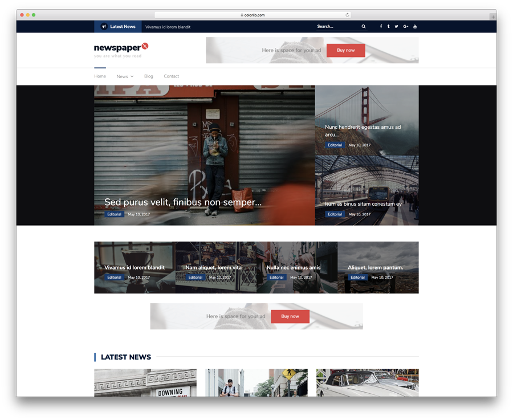Navigate to the Contact page

pyautogui.click(x=171, y=76)
